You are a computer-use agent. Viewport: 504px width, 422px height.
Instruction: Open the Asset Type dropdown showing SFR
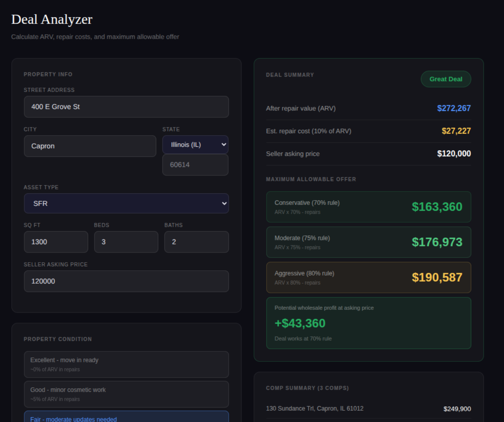126,203
